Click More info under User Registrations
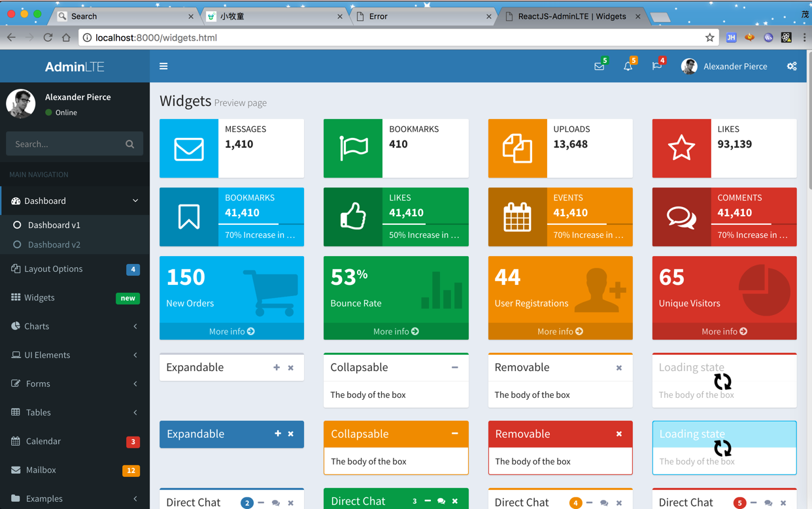812x509 pixels. tap(560, 331)
